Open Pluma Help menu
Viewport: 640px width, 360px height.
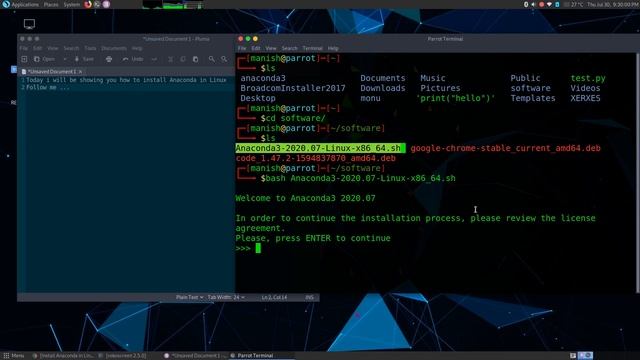click(137, 48)
